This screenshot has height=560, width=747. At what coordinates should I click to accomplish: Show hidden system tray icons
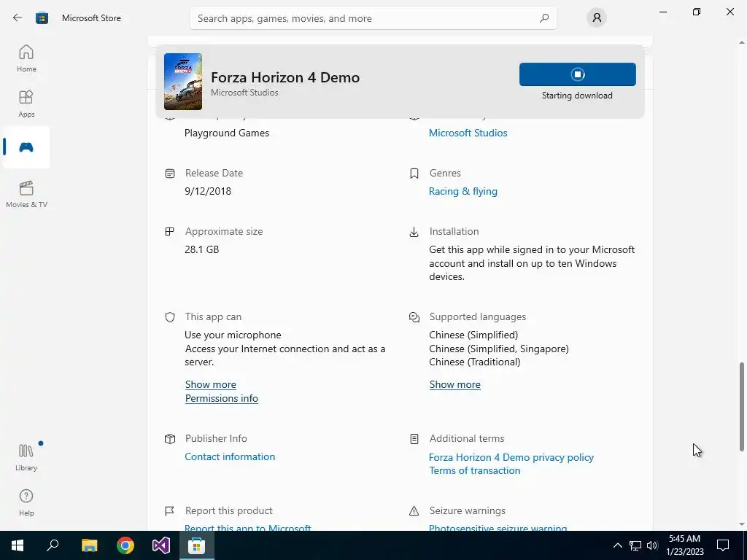[617, 545]
